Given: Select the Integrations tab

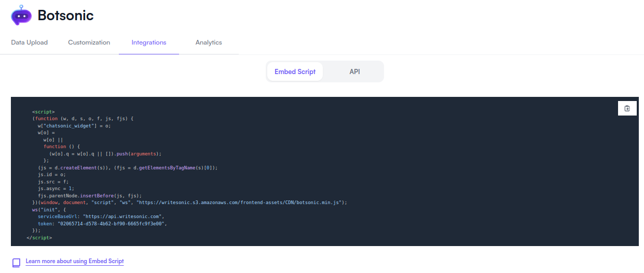Looking at the screenshot, I should [x=149, y=42].
